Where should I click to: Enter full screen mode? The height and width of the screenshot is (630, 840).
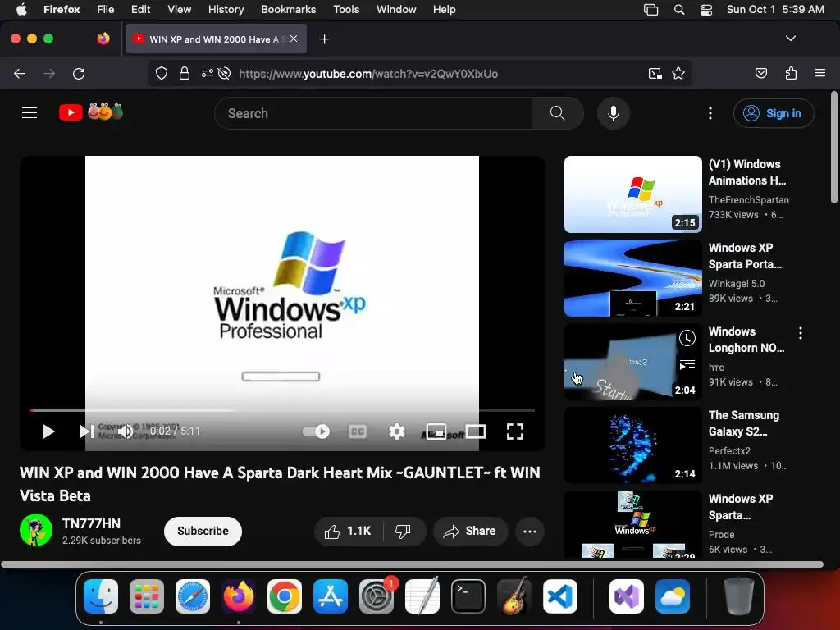515,431
